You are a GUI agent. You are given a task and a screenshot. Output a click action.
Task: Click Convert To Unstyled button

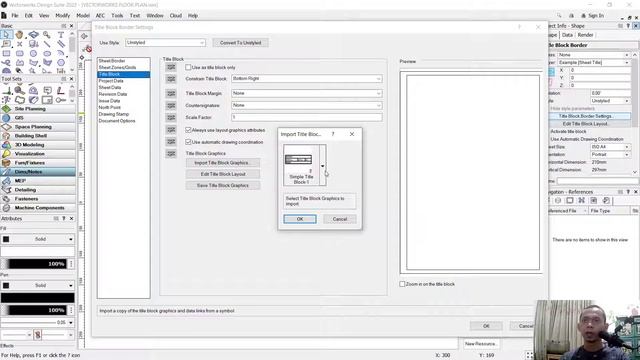pyautogui.click(x=240, y=42)
